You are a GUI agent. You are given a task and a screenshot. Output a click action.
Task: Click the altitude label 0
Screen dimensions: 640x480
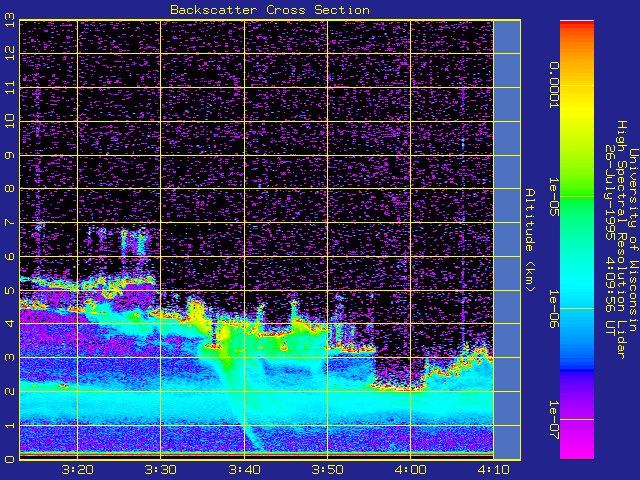click(x=10, y=459)
